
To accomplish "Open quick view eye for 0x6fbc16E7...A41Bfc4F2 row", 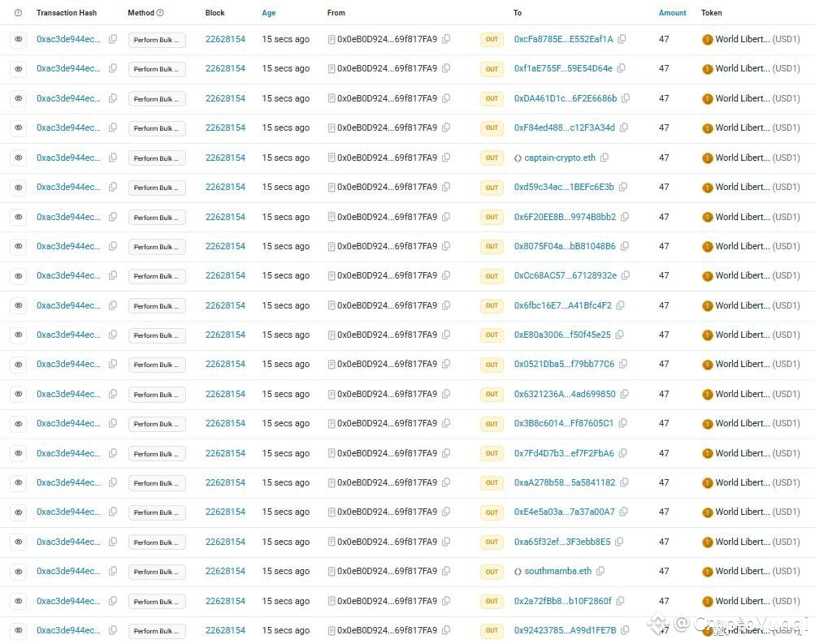I will click(x=18, y=305).
